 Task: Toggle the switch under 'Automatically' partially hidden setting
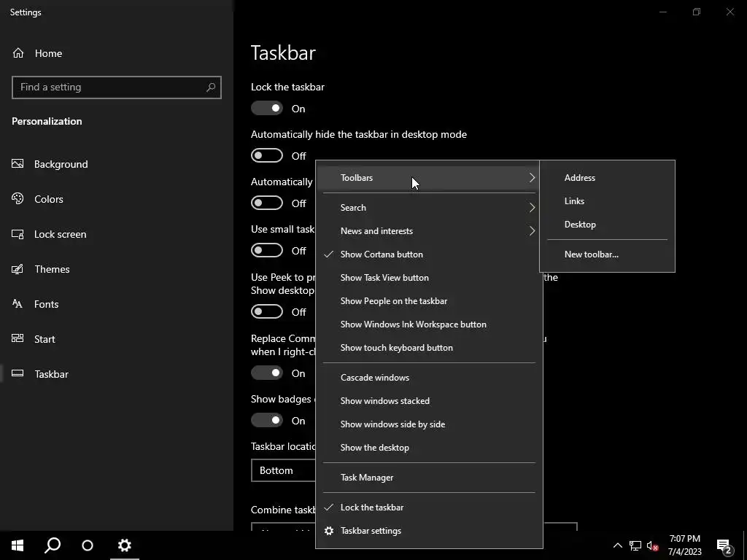(267, 203)
